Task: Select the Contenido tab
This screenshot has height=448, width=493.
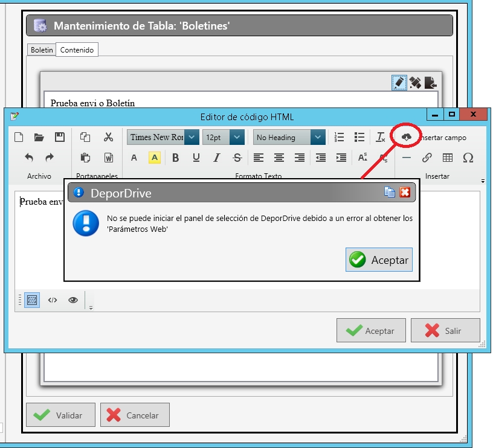Action: [x=77, y=50]
